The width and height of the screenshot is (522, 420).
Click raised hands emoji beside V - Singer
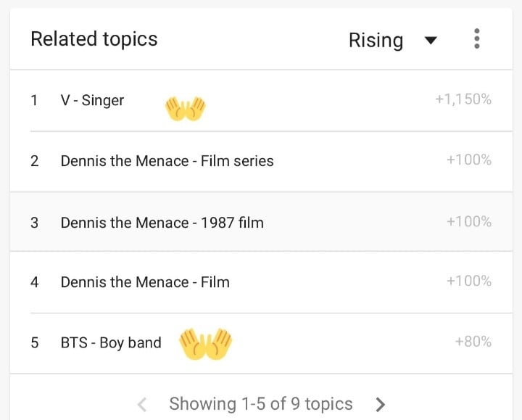pyautogui.click(x=186, y=109)
